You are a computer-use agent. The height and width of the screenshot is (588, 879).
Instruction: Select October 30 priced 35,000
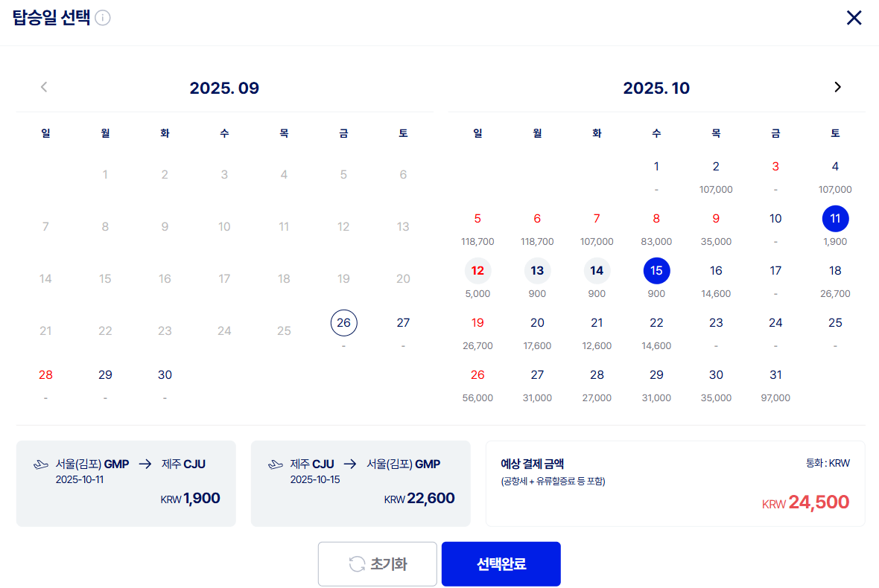pos(716,374)
